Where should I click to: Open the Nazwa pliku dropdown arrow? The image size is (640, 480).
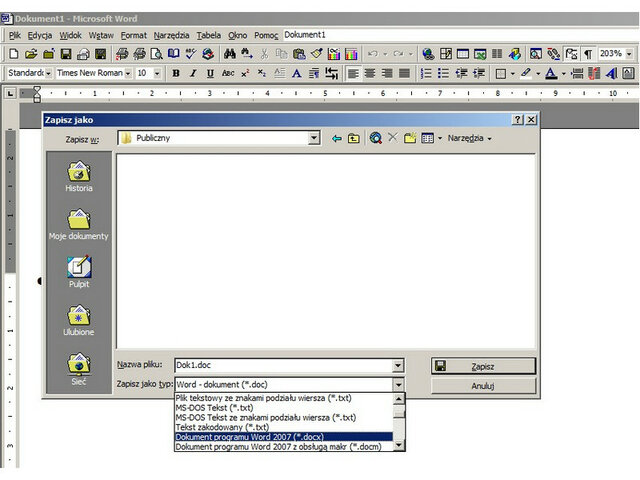398,365
